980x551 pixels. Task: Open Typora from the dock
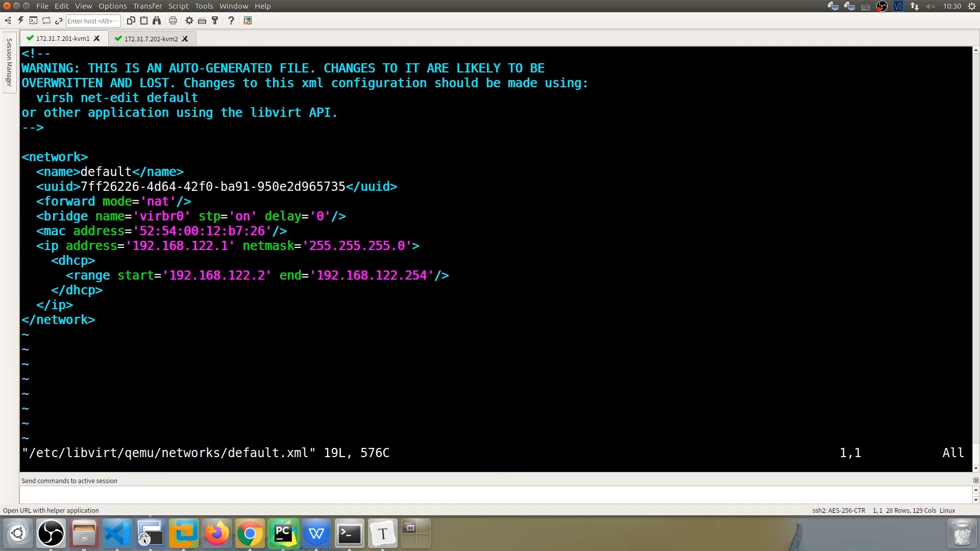pos(383,534)
